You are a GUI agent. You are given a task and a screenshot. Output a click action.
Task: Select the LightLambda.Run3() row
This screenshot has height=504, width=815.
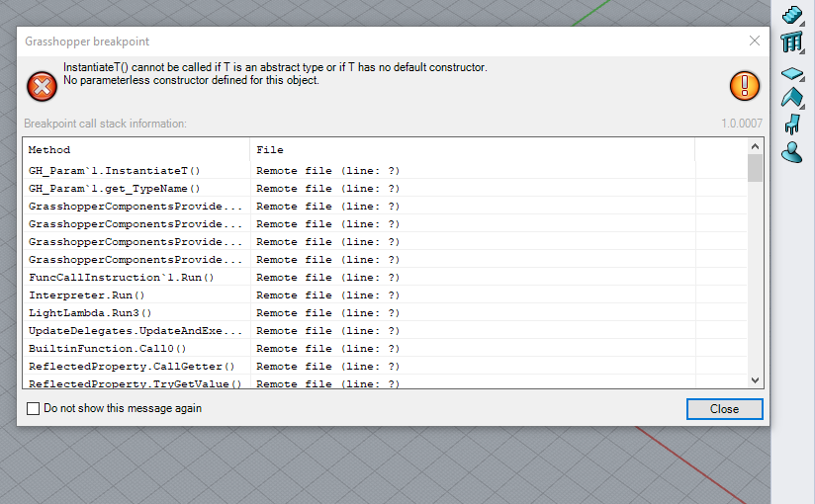385,313
